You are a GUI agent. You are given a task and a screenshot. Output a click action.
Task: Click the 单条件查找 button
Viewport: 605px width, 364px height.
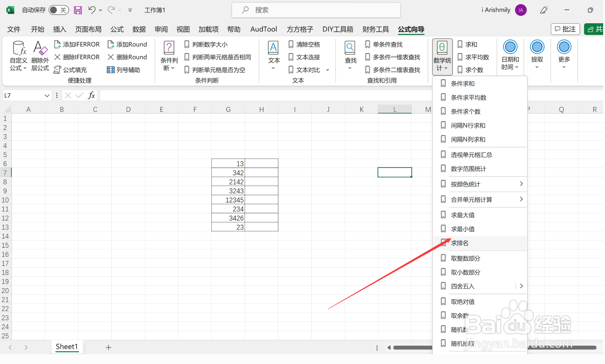click(x=387, y=44)
